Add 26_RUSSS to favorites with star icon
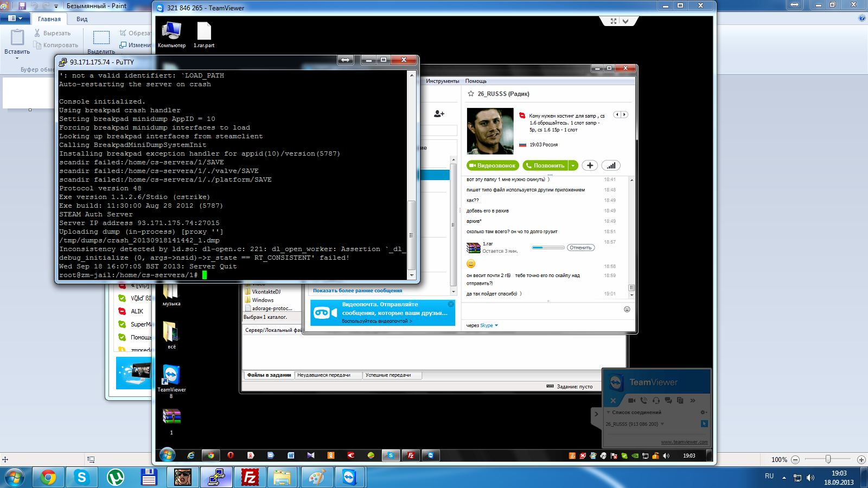The width and height of the screenshot is (868, 488). pyautogui.click(x=471, y=94)
